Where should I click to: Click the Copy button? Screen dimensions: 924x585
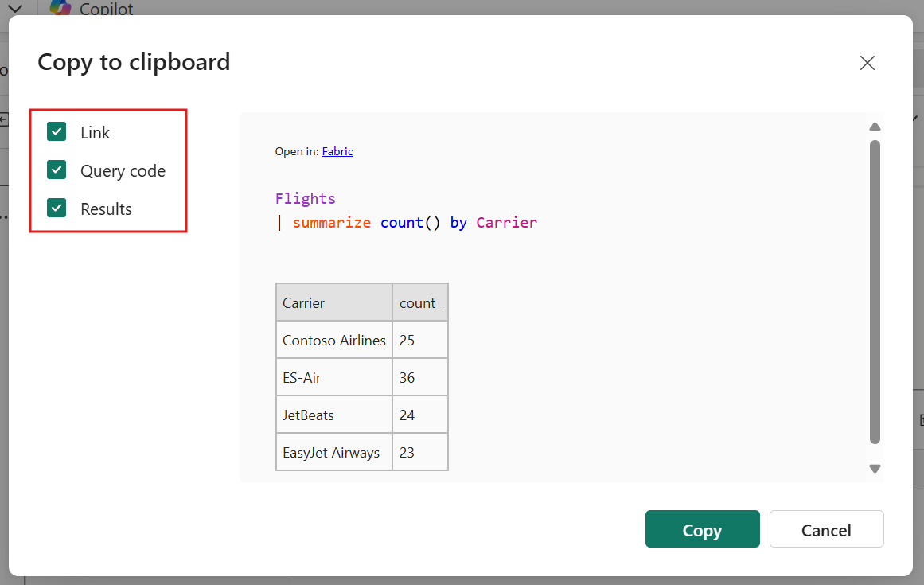click(702, 528)
